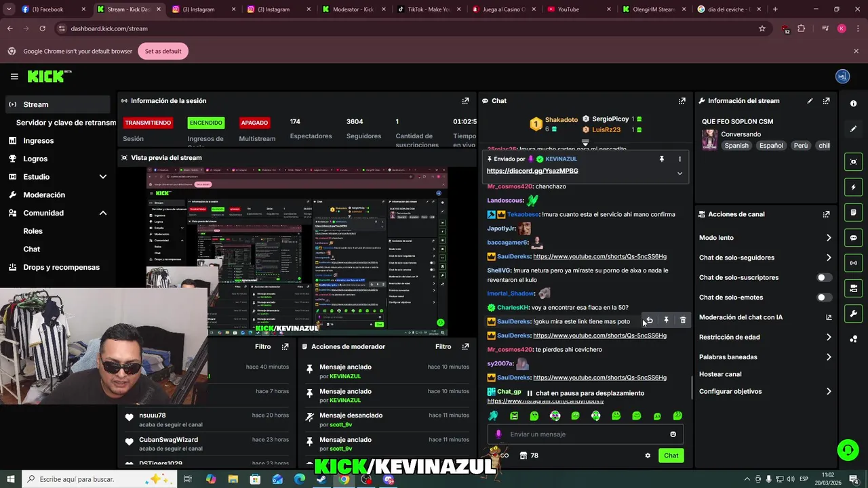Click the Spanish tag chip
868x488 pixels.
(736, 146)
